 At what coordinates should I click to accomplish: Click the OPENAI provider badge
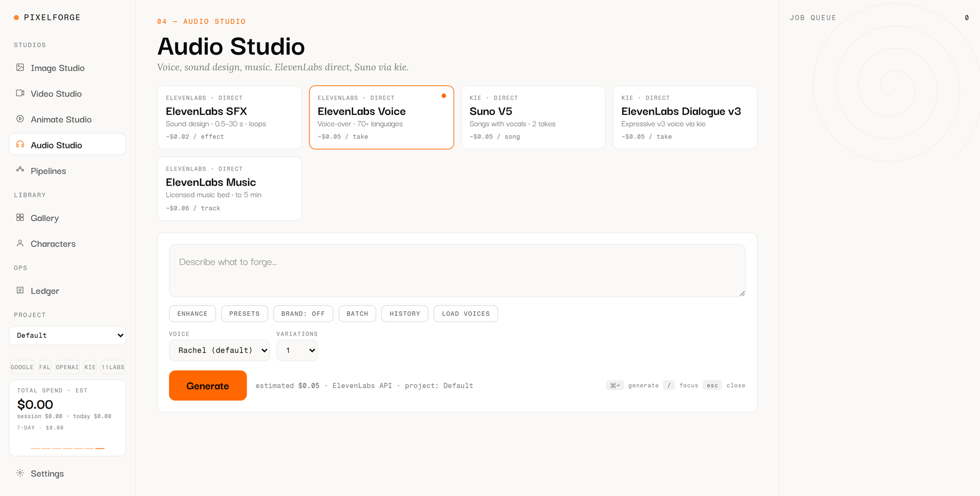pos(67,367)
